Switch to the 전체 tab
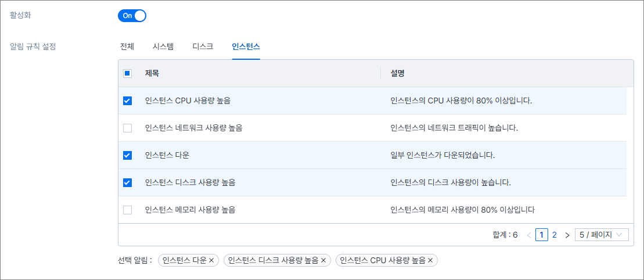Screen dimensions: 644x280 coord(127,46)
